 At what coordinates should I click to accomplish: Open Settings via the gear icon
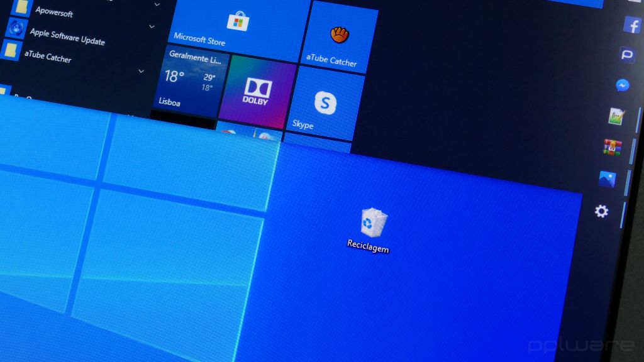point(602,211)
